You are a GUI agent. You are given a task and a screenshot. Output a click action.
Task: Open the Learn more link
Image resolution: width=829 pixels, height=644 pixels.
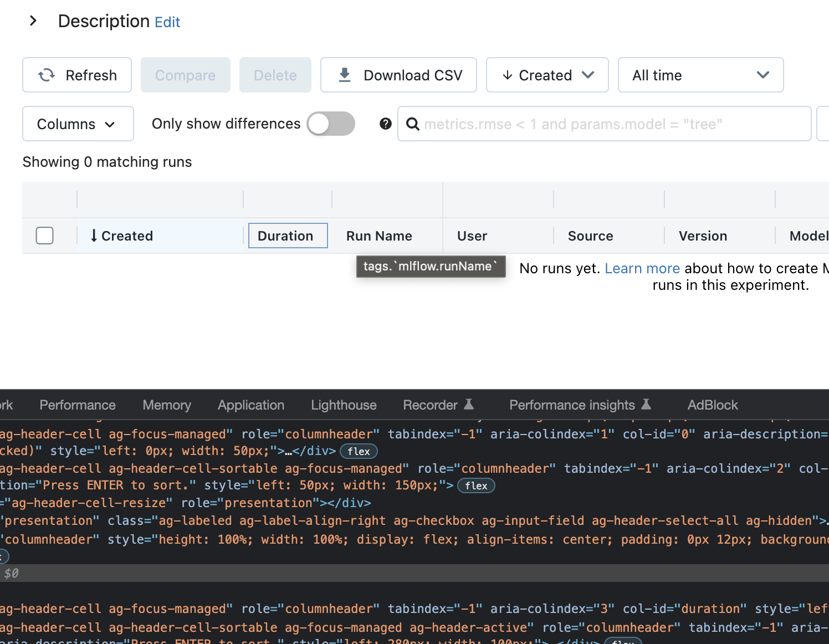click(x=642, y=268)
